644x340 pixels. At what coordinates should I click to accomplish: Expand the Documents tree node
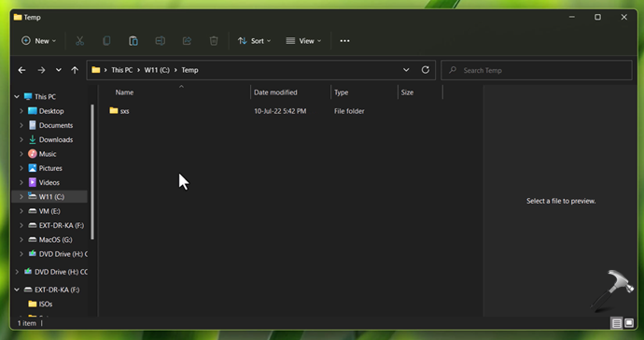point(21,125)
